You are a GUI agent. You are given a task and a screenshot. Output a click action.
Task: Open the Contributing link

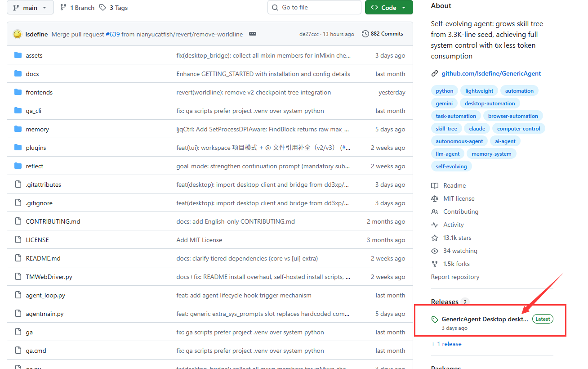pos(455,211)
